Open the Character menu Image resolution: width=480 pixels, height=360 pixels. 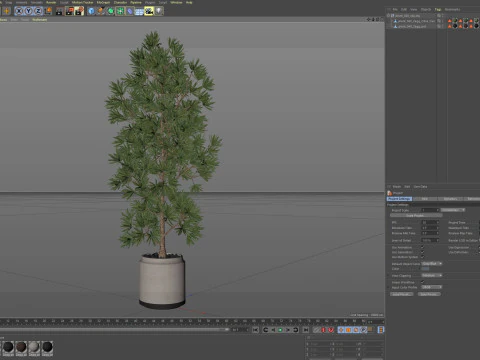[x=120, y=2]
